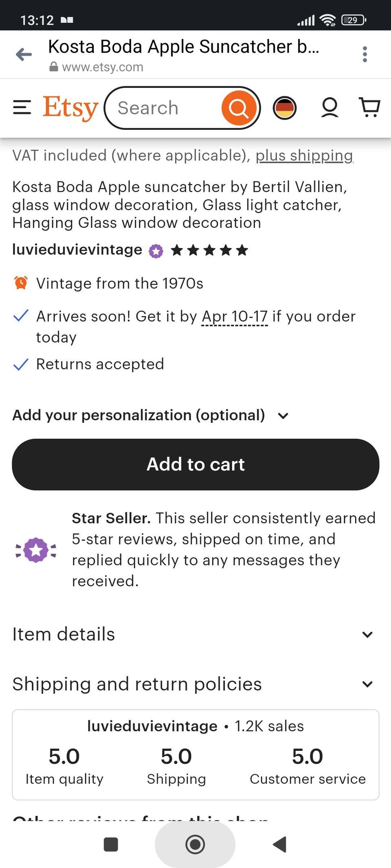This screenshot has height=868, width=391.
Task: Open the three-dot browser menu
Action: [365, 54]
